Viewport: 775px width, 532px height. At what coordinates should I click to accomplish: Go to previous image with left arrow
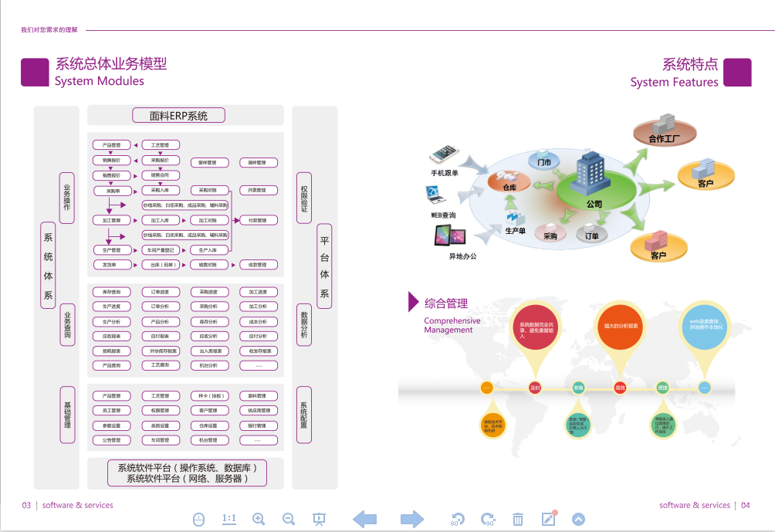tap(364, 519)
